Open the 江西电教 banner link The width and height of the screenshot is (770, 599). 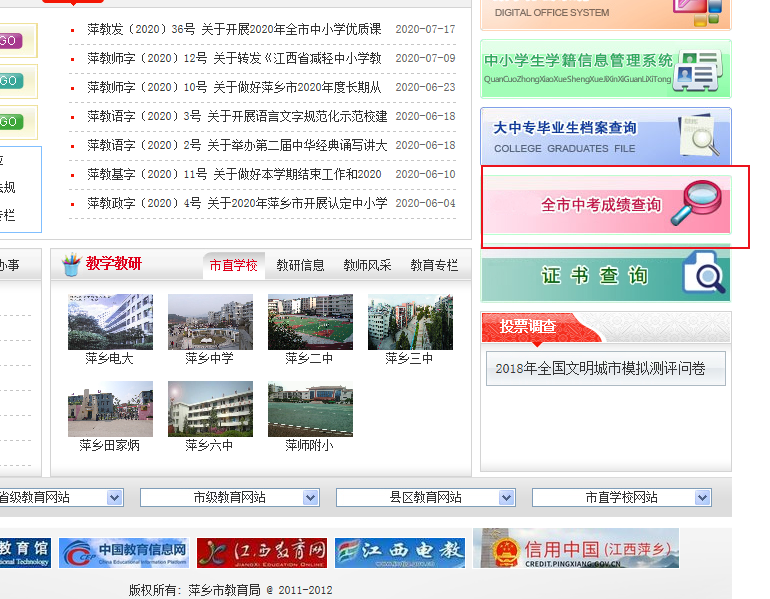click(400, 553)
